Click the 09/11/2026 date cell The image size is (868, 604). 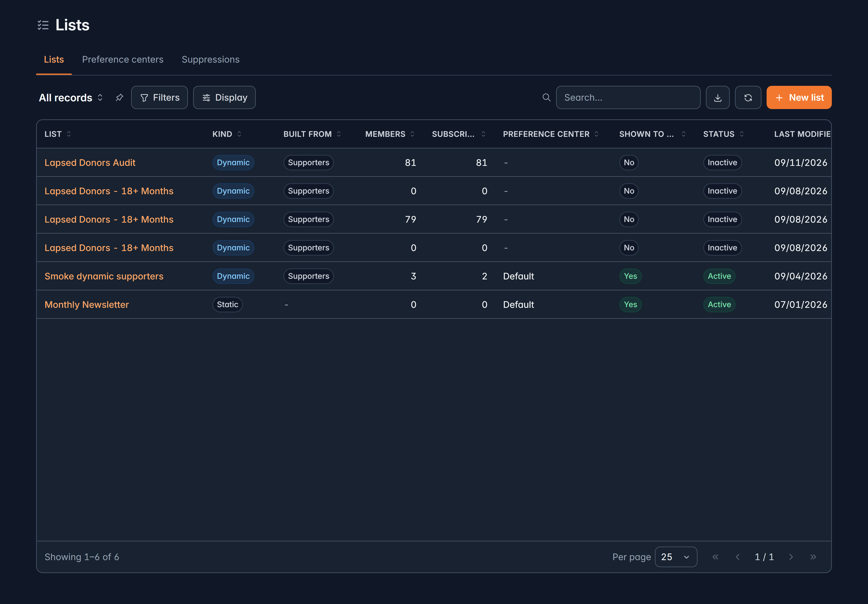pyautogui.click(x=801, y=162)
